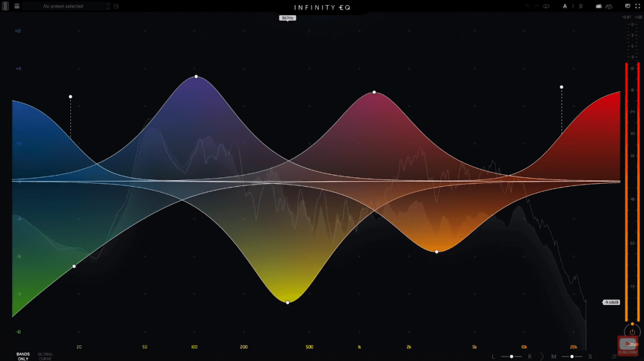Select the A comparison state
This screenshot has width=644, height=361.
pyautogui.click(x=565, y=6)
